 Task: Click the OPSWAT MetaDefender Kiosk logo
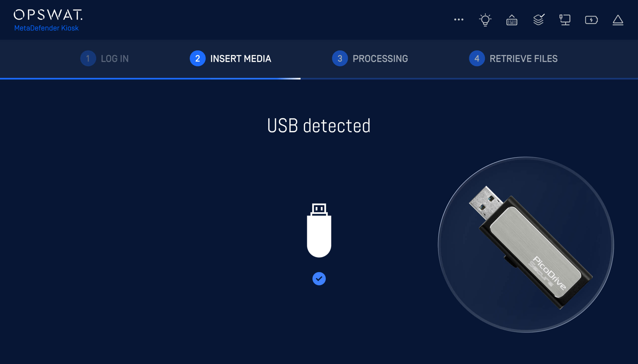click(47, 21)
